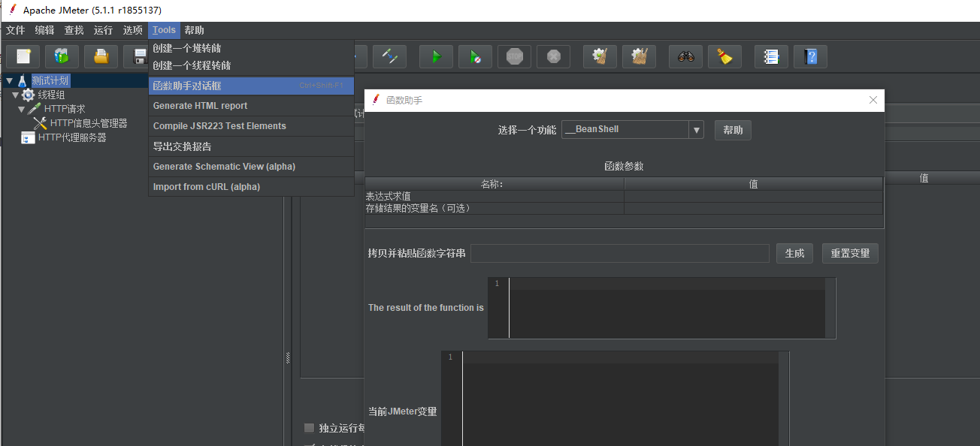Open the Templates toolbar icon
Screen dimensions: 980x446
point(62,56)
